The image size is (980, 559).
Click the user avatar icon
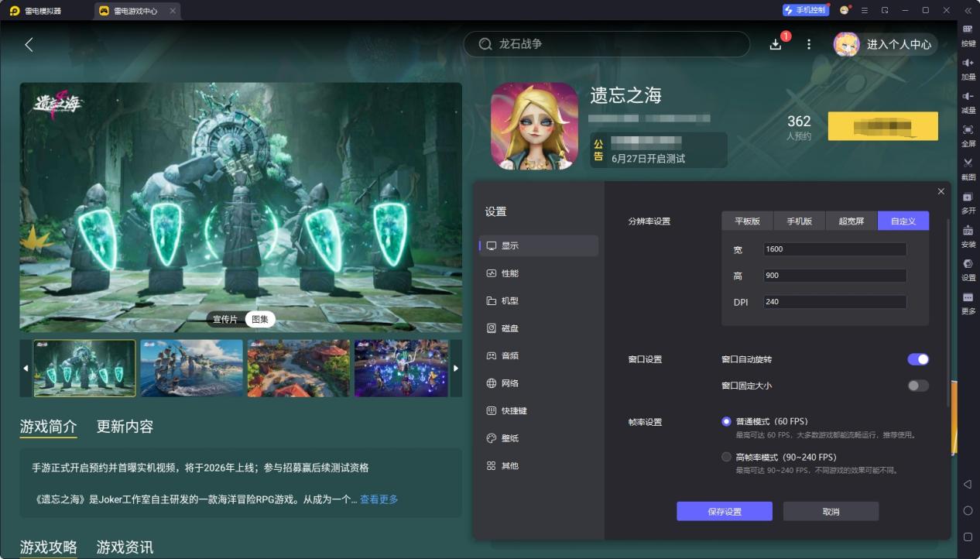[x=846, y=44]
